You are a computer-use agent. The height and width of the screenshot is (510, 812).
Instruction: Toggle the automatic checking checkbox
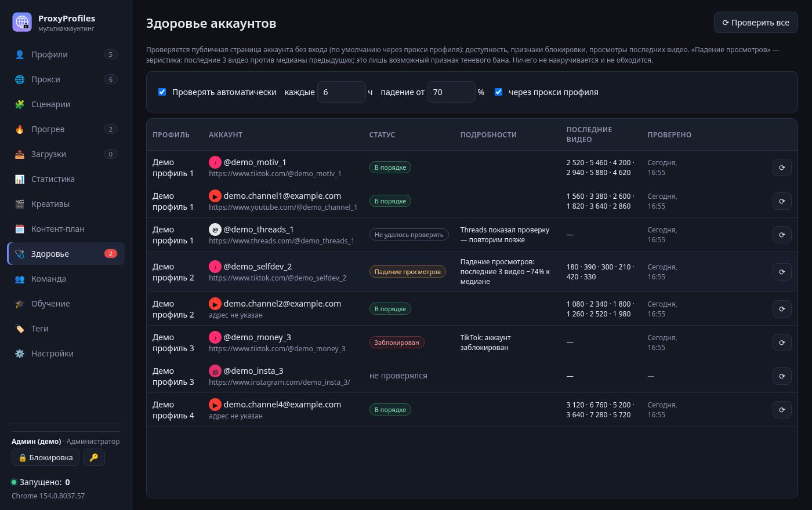[162, 92]
